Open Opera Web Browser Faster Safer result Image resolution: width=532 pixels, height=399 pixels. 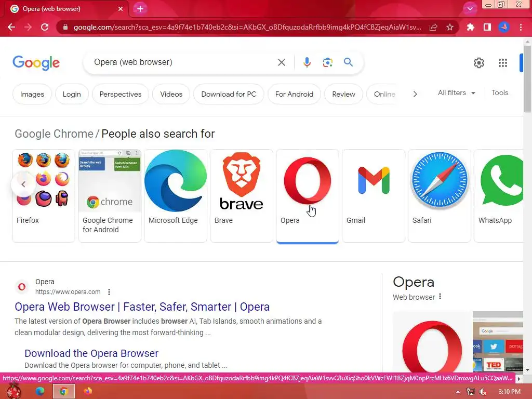tap(142, 307)
